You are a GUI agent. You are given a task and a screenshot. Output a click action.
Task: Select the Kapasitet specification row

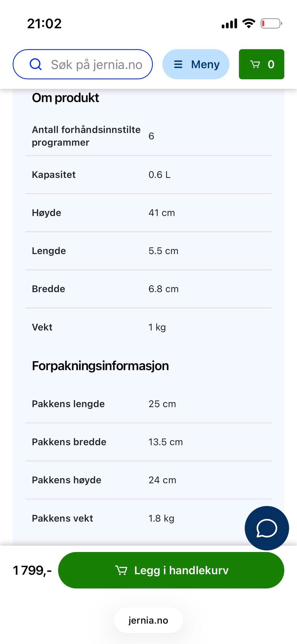[148, 175]
